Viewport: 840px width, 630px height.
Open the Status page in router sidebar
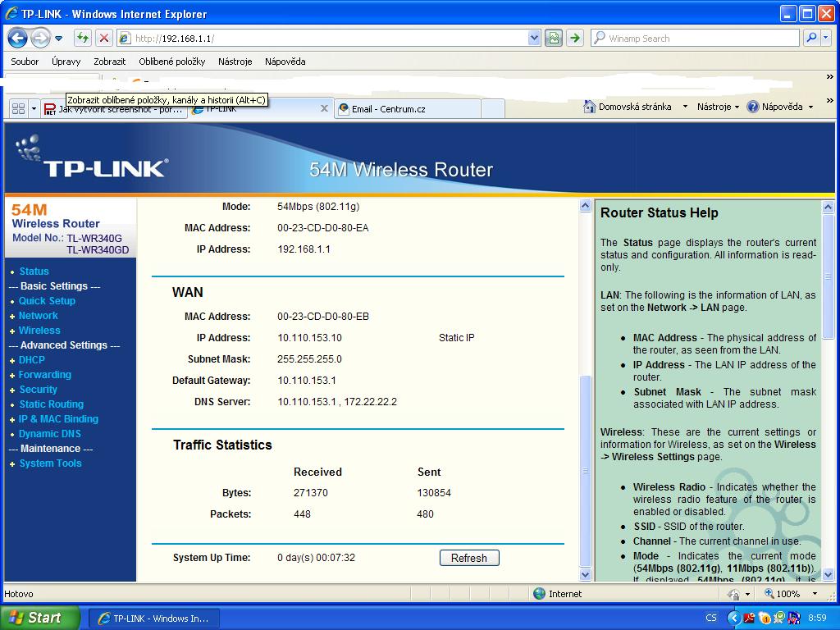coord(34,271)
